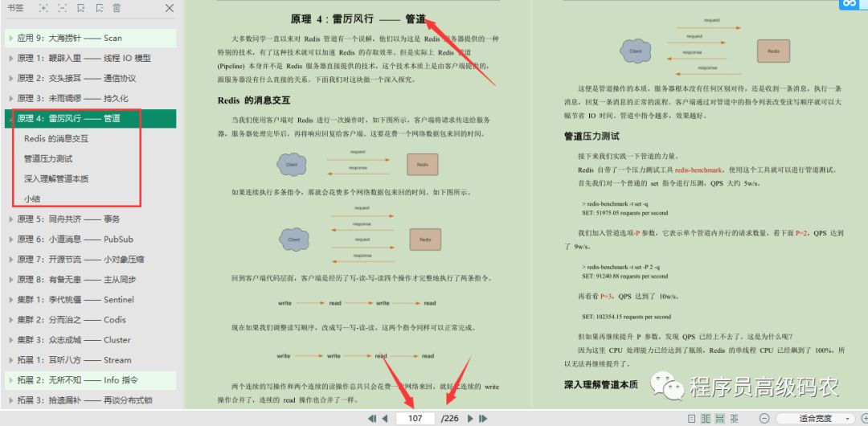Close the 书签 bookmarks panel
Image resolution: width=868 pixels, height=426 pixels.
click(x=170, y=8)
